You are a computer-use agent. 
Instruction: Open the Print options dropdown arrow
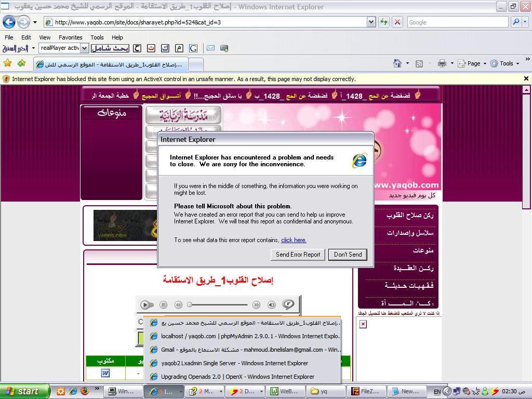452,63
